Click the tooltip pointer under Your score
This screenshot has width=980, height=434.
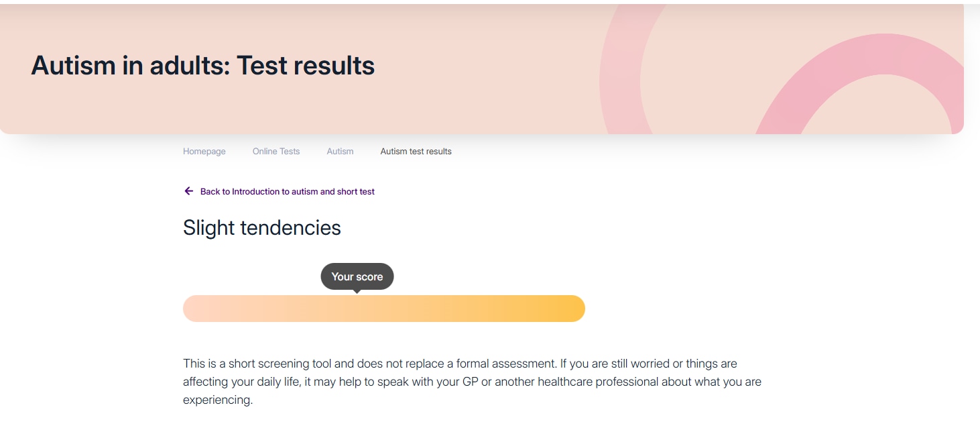pos(357,292)
